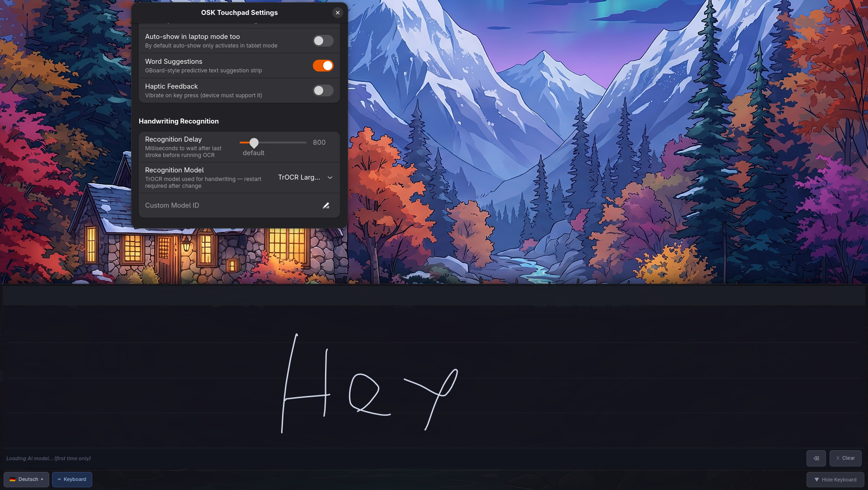Screen dimensions: 868x490
Task: Open the Recognition Model dropdown
Action: 305,177
